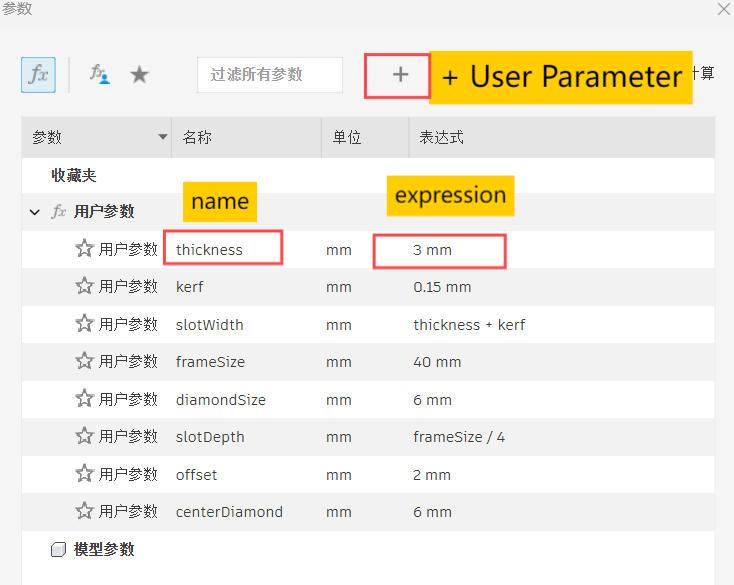Click the 0.15 mm expression of kerf

pyautogui.click(x=442, y=287)
